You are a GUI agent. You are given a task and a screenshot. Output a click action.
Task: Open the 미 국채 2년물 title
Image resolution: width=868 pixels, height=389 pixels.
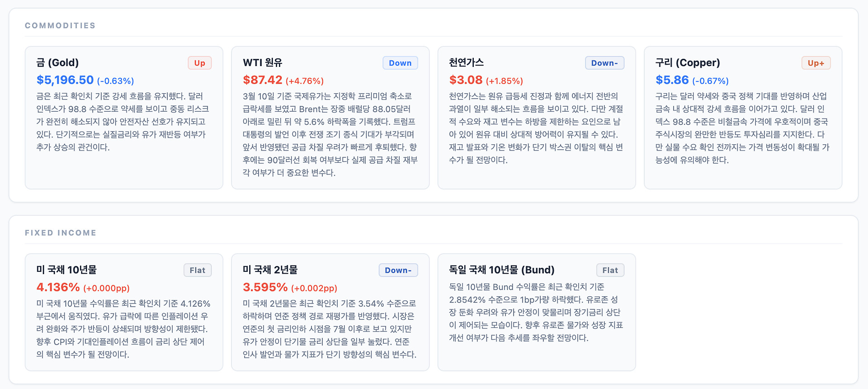coord(270,270)
